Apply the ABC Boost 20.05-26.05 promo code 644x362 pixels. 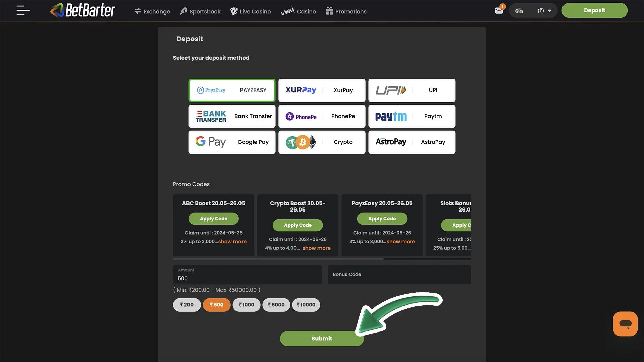click(213, 218)
